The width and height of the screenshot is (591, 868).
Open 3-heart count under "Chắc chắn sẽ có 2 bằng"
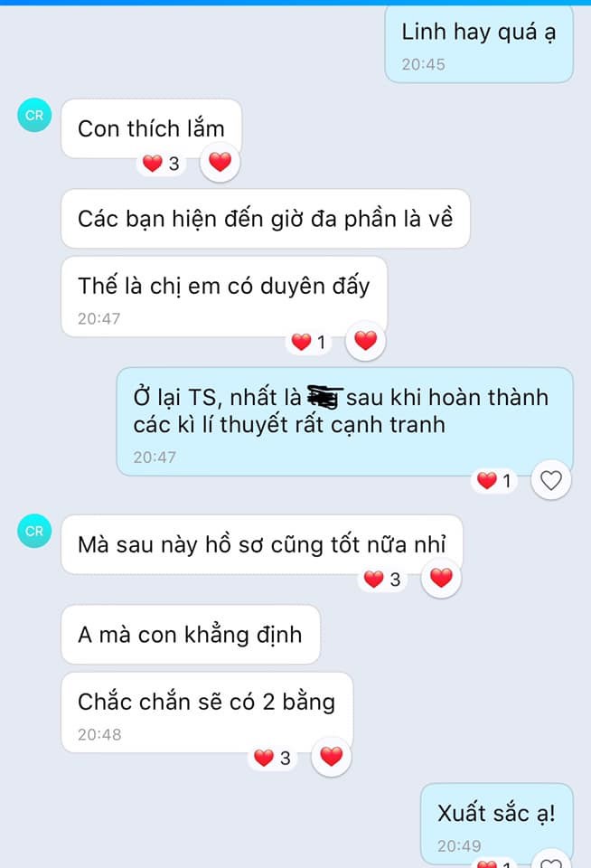[272, 758]
